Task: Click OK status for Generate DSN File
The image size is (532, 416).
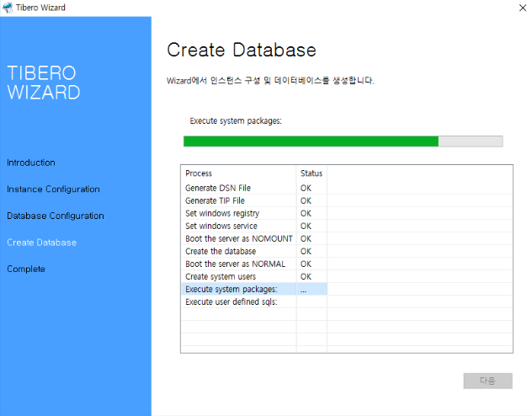Action: (306, 188)
